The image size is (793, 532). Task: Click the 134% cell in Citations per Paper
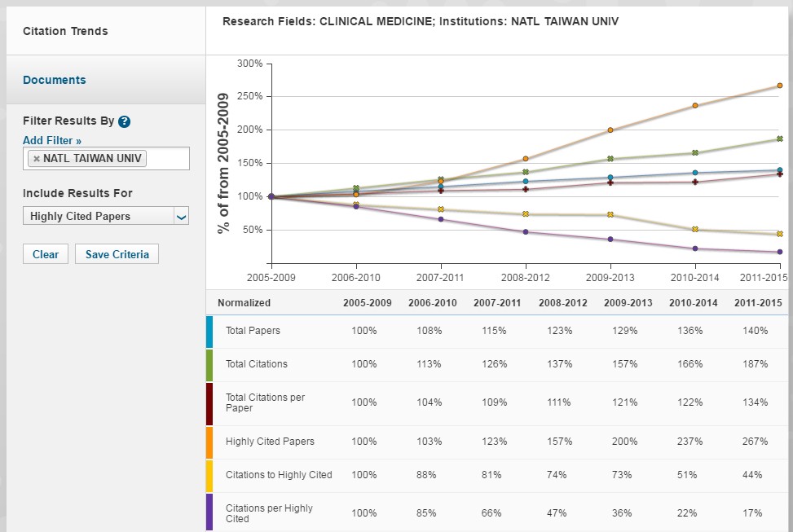755,402
